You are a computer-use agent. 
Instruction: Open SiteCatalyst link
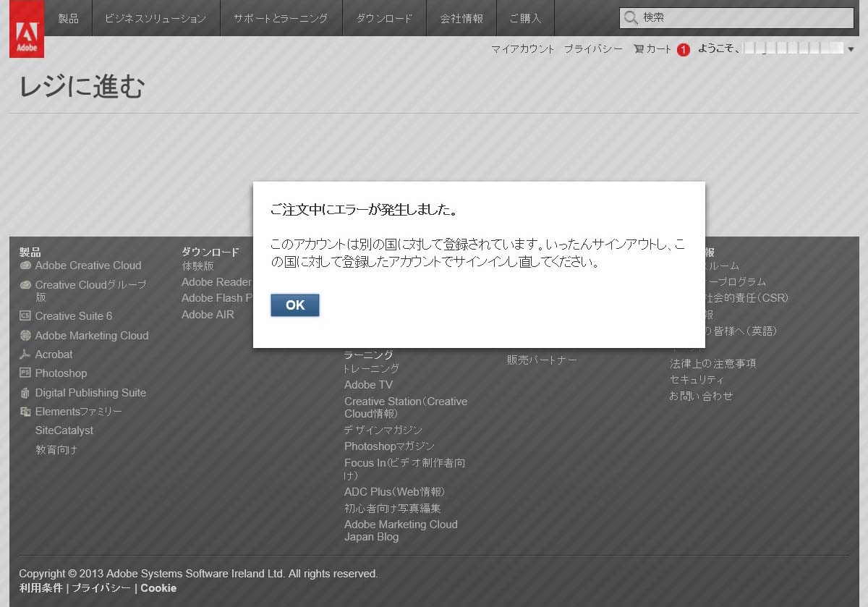[x=64, y=430]
